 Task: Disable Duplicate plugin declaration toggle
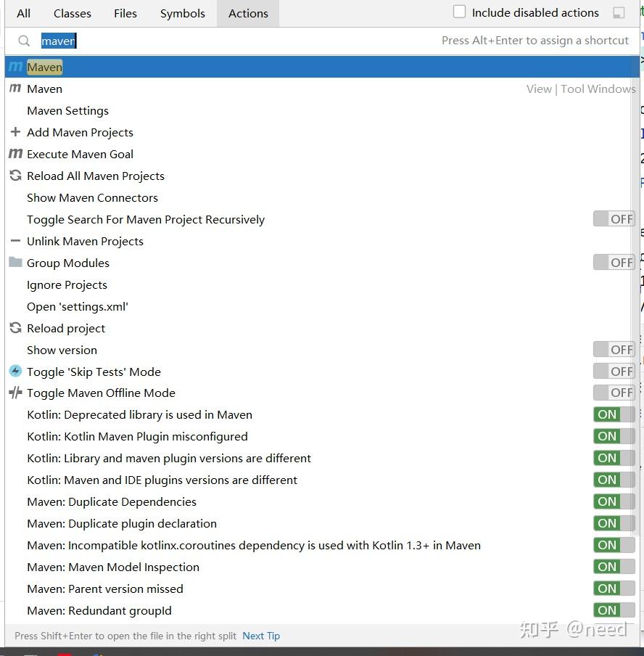point(614,523)
